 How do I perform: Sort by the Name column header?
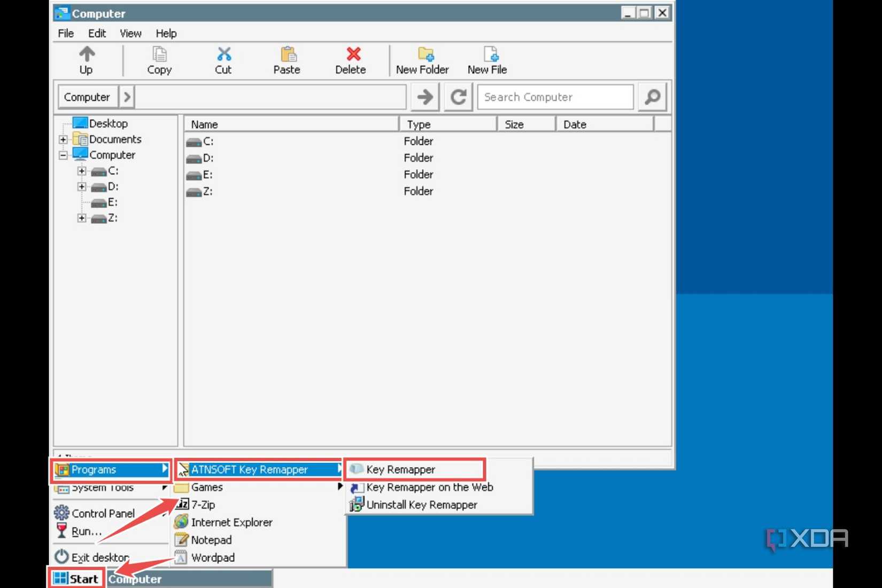click(x=292, y=125)
